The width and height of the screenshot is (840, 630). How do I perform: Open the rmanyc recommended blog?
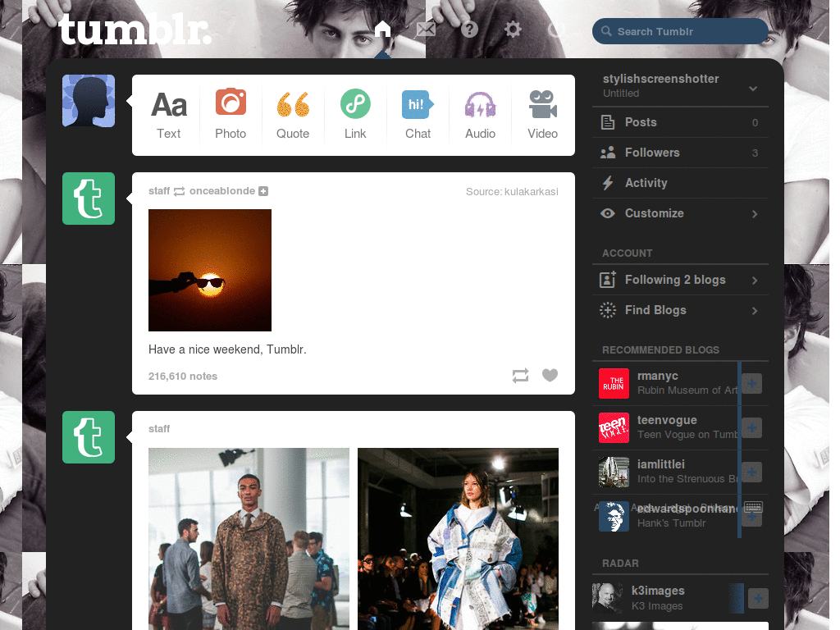pos(658,376)
